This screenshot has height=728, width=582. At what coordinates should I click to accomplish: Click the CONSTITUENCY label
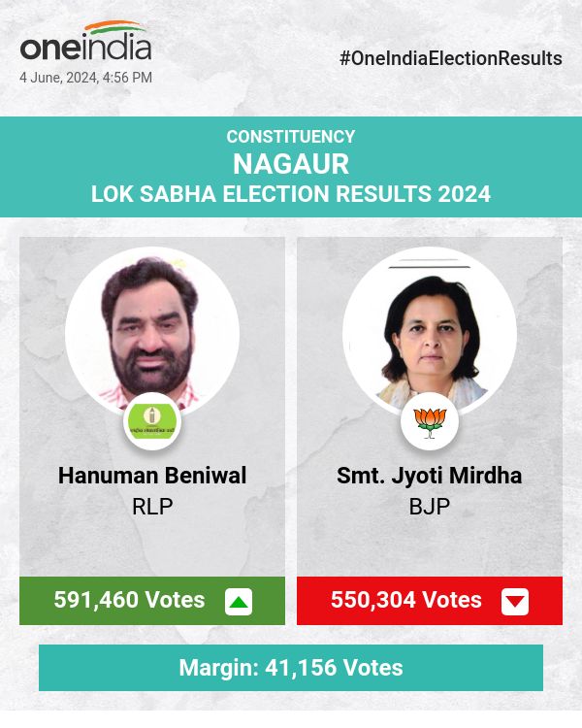pyautogui.click(x=291, y=137)
